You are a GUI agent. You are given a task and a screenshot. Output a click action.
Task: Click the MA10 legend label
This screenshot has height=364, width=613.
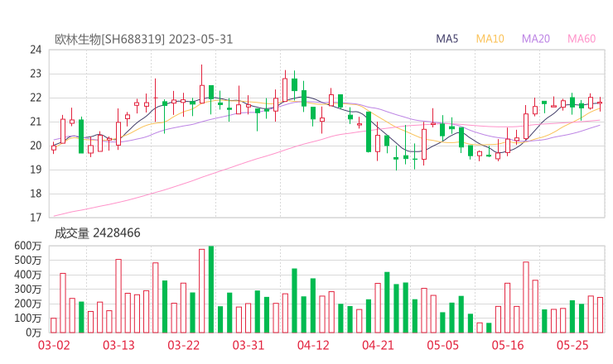pyautogui.click(x=490, y=39)
